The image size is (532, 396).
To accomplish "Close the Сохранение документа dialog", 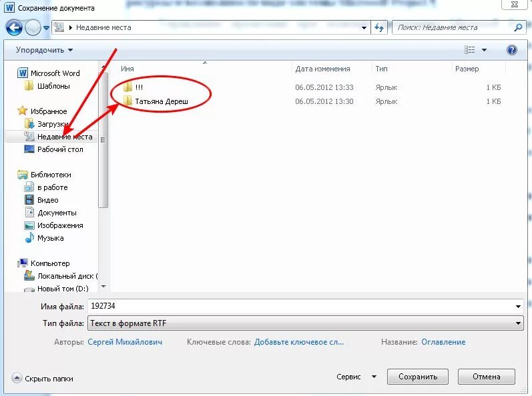I will [515, 5].
